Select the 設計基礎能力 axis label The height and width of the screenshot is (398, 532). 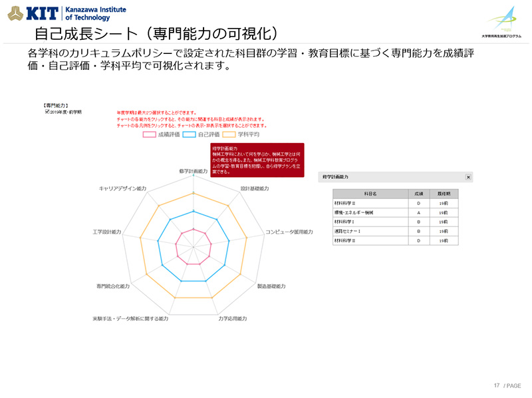click(255, 188)
